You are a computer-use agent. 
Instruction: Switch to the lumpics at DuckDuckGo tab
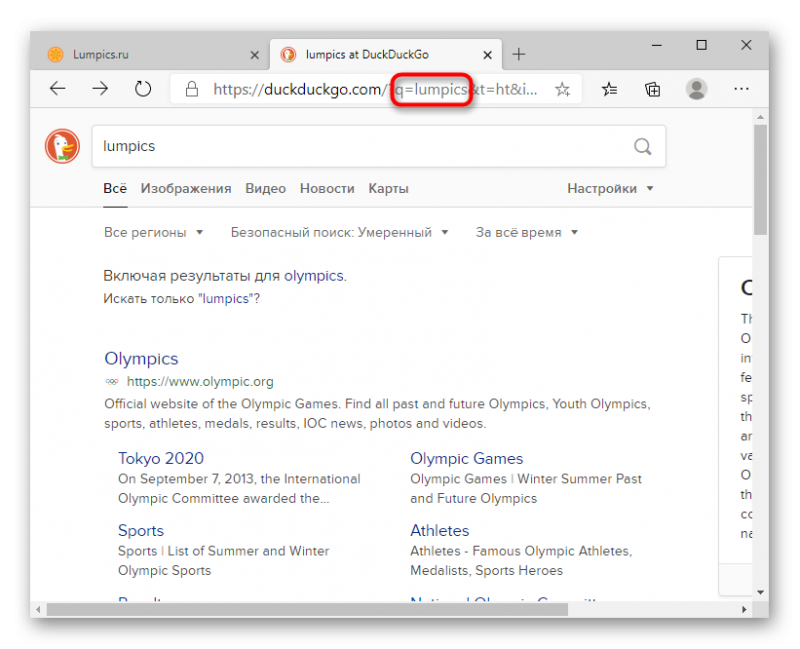(x=386, y=55)
